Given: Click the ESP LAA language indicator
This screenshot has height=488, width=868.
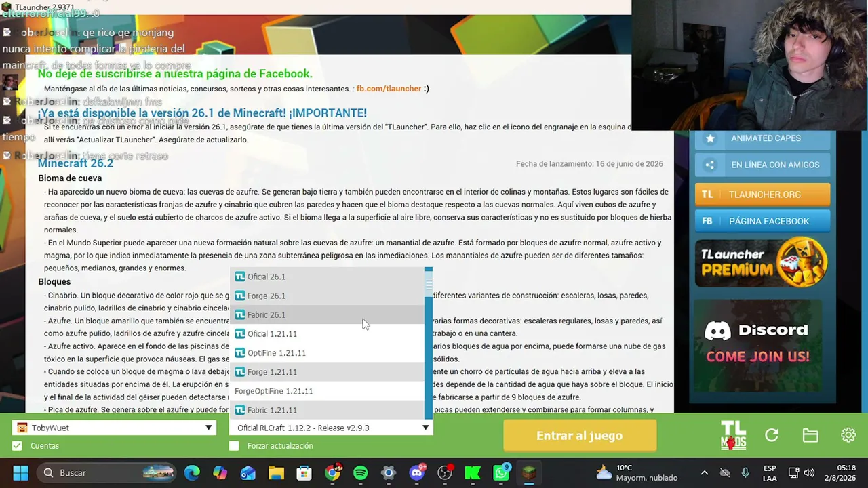Looking at the screenshot, I should [770, 473].
